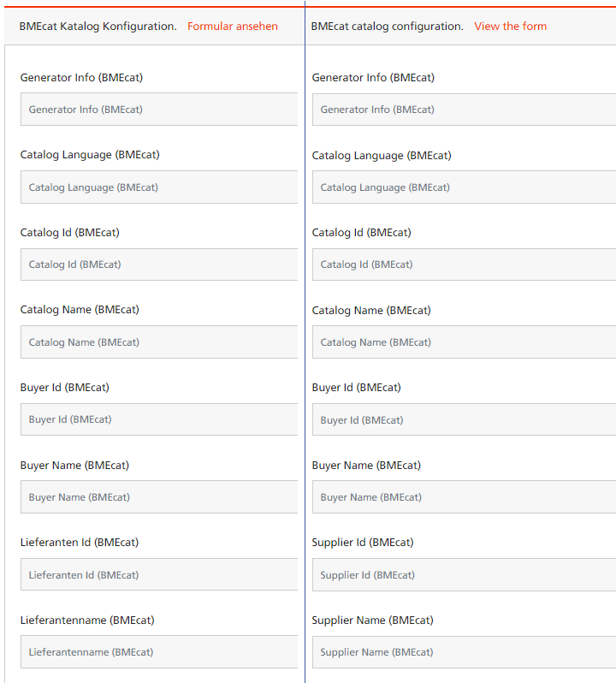Select the Supplier Id (BMEcat) input field
The width and height of the screenshot is (616, 683).
pos(463,575)
